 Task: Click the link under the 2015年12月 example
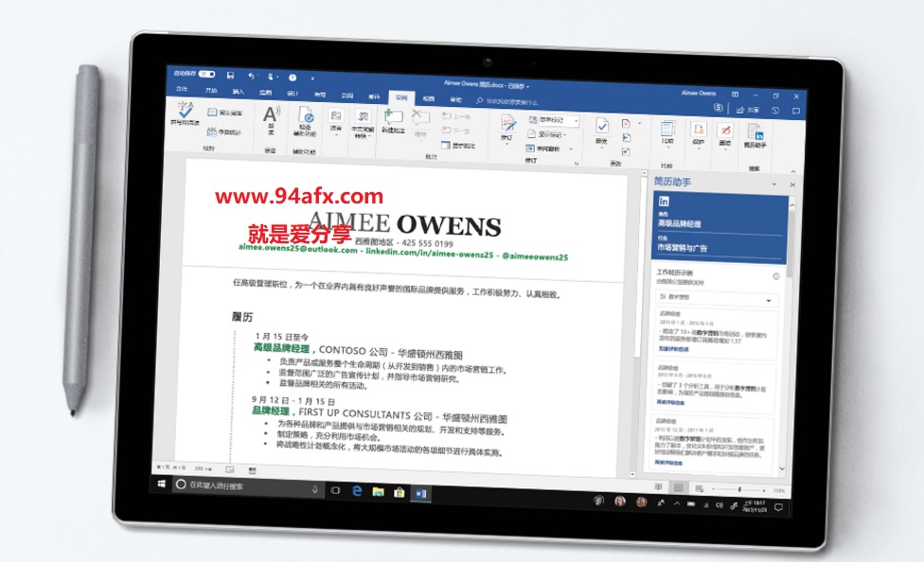[x=668, y=463]
